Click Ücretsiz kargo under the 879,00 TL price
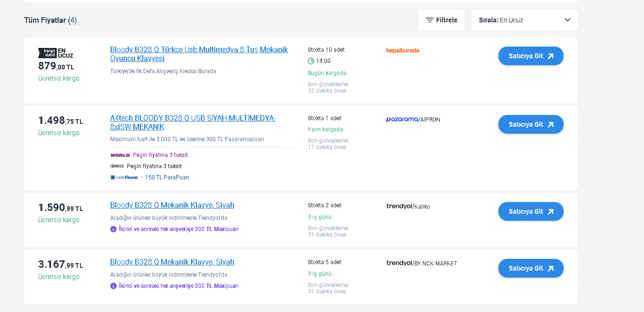Image resolution: width=644 pixels, height=312 pixels. (x=59, y=78)
